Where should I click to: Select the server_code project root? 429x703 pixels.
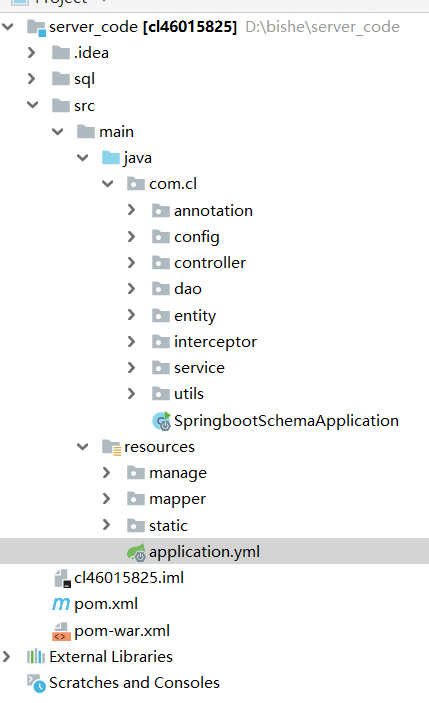point(143,27)
